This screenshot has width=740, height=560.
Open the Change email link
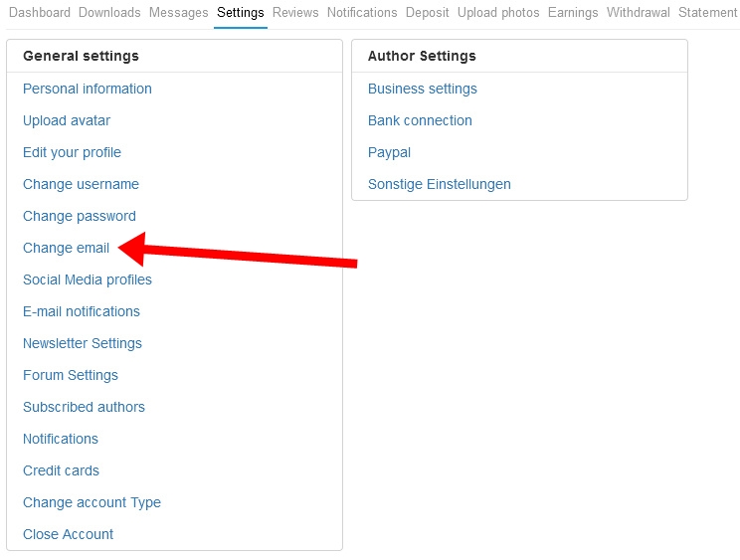pos(66,248)
